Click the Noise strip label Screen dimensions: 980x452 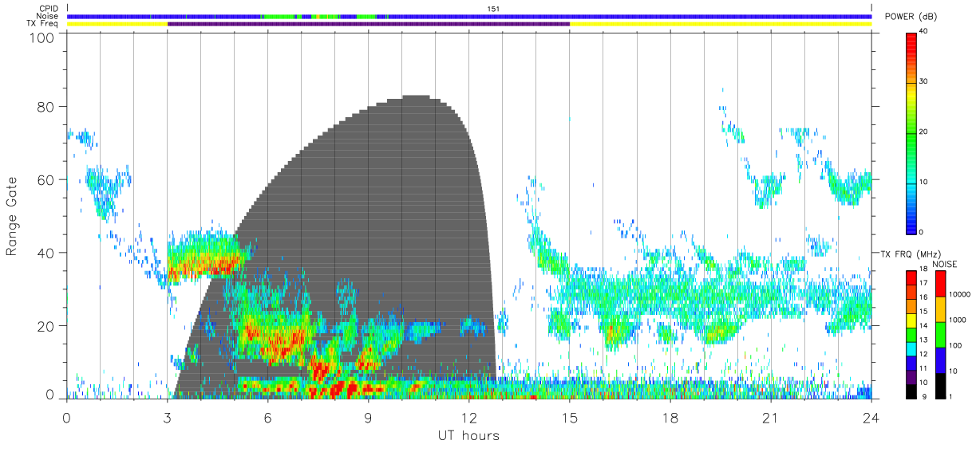pyautogui.click(x=50, y=16)
